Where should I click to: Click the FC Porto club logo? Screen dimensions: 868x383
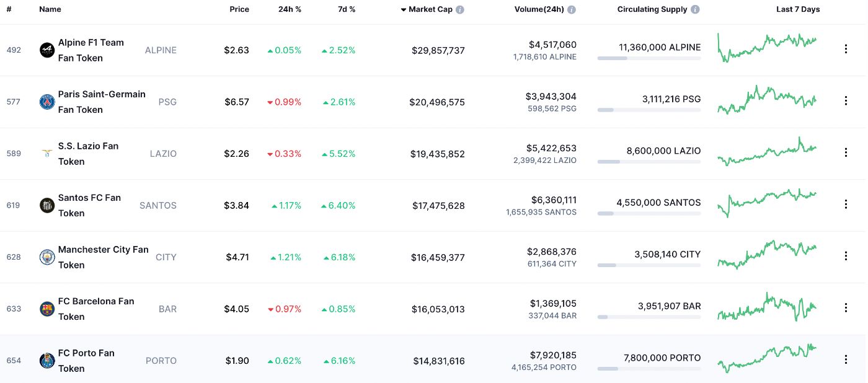[x=46, y=360]
